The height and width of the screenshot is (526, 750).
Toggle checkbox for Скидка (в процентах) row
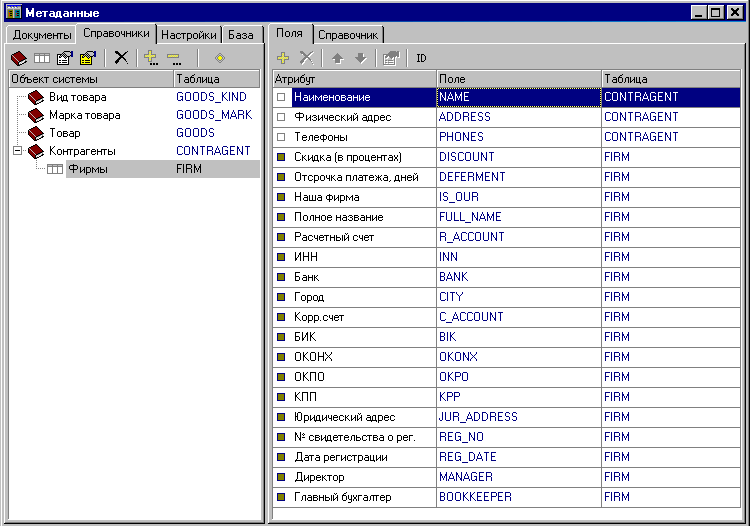281,157
